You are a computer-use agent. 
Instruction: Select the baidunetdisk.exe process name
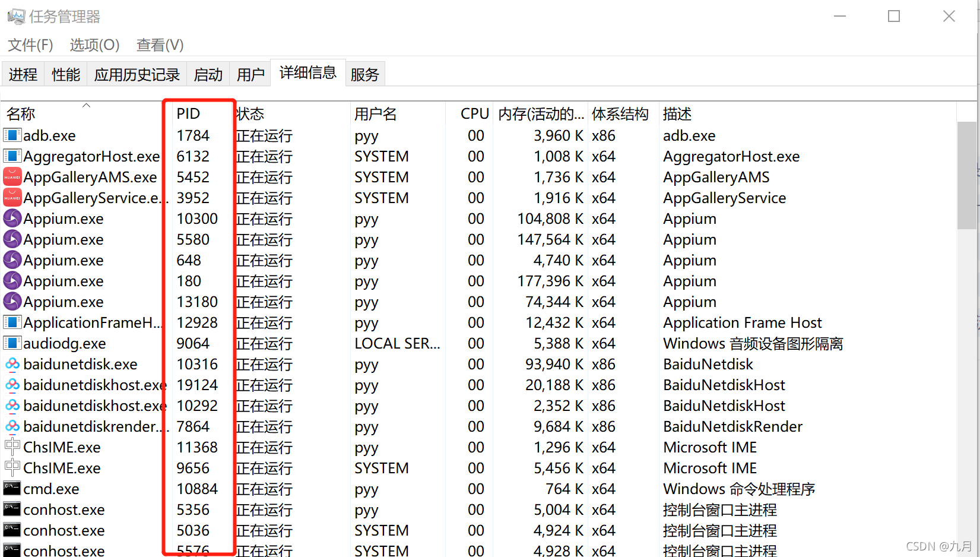[80, 364]
